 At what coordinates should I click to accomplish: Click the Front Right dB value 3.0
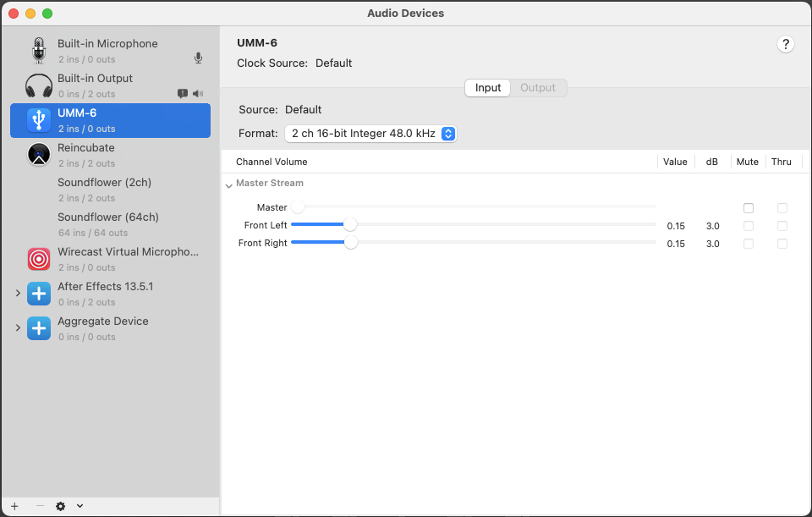pyautogui.click(x=712, y=244)
